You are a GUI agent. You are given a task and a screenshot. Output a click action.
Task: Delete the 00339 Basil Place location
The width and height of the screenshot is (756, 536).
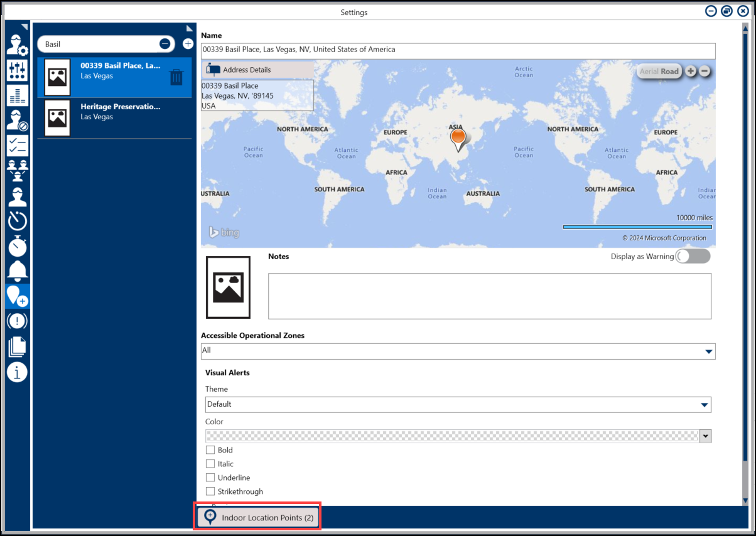point(176,77)
